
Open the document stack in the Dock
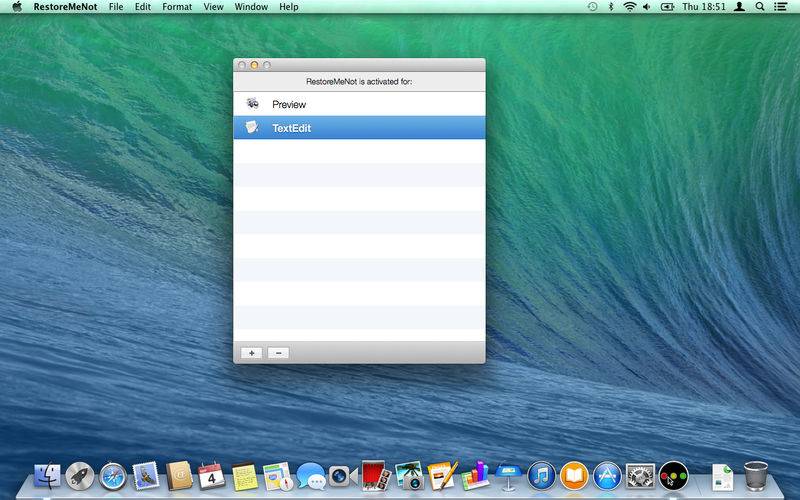pyautogui.click(x=722, y=477)
